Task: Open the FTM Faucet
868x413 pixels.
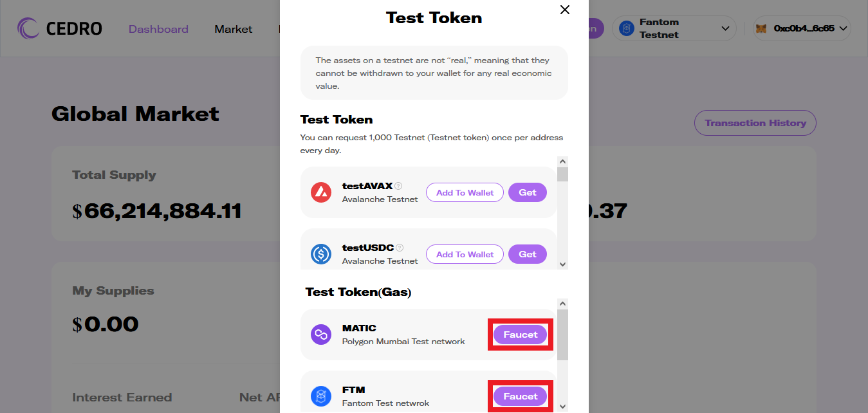Action: coord(520,396)
